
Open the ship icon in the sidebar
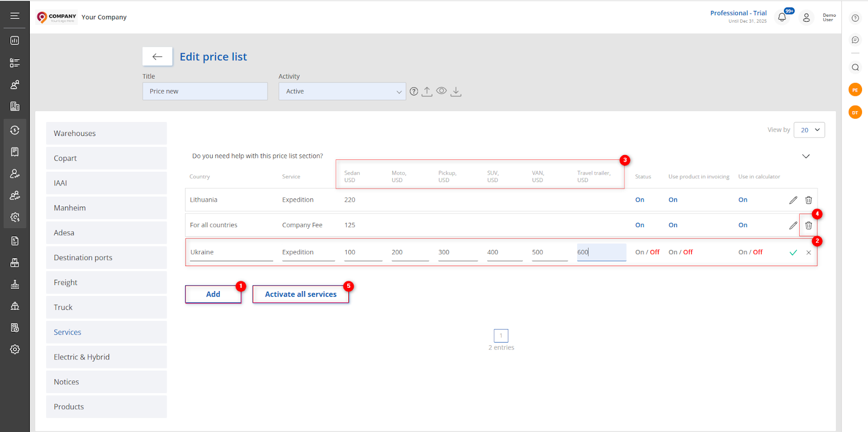pyautogui.click(x=15, y=306)
